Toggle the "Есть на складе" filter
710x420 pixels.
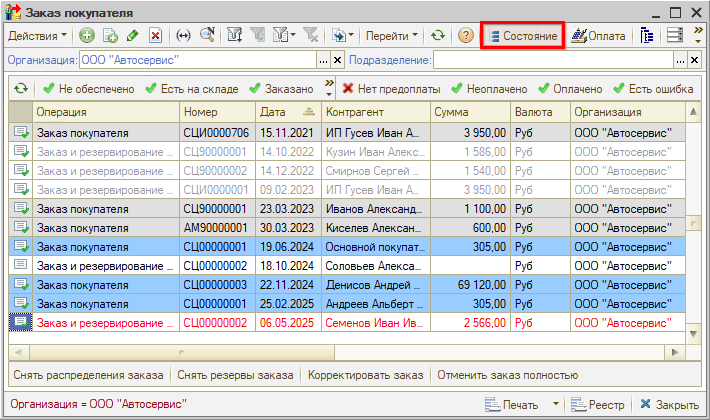tap(190, 88)
